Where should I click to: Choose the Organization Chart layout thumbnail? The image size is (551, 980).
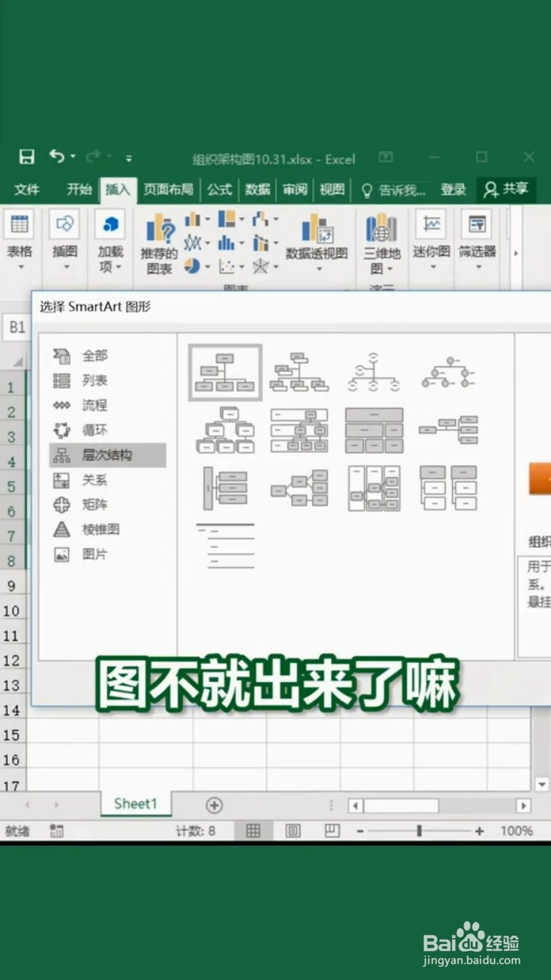[x=225, y=372]
